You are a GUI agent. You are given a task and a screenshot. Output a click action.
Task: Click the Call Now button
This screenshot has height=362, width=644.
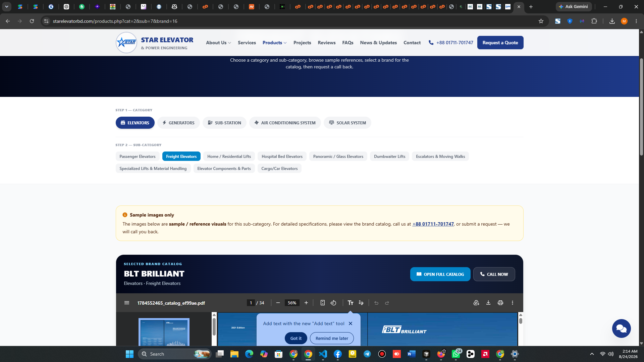point(494,274)
